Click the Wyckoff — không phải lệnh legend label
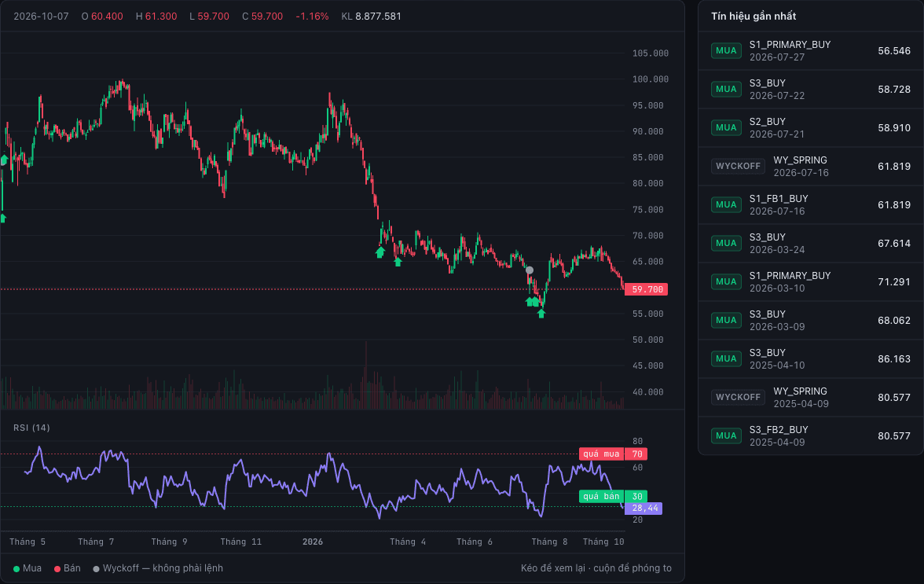The image size is (924, 584). click(x=163, y=568)
